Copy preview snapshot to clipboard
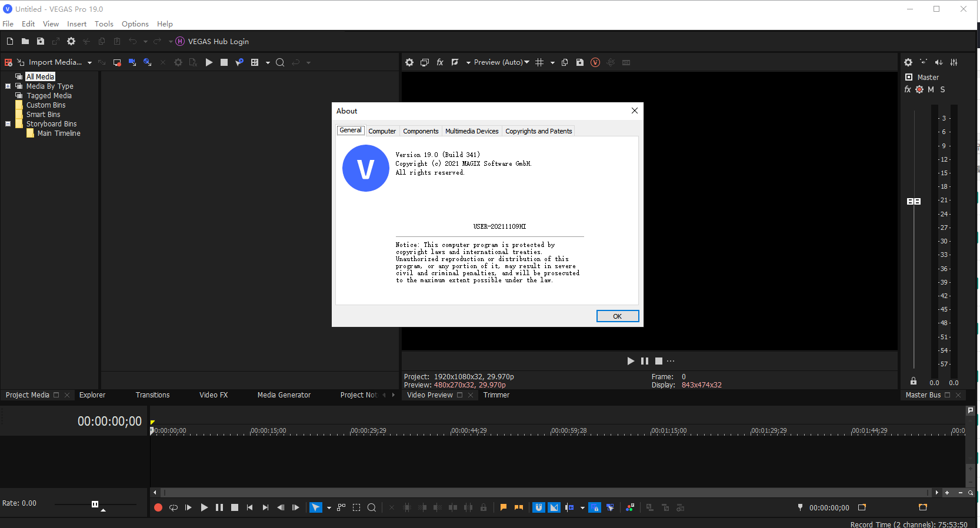 pyautogui.click(x=565, y=62)
